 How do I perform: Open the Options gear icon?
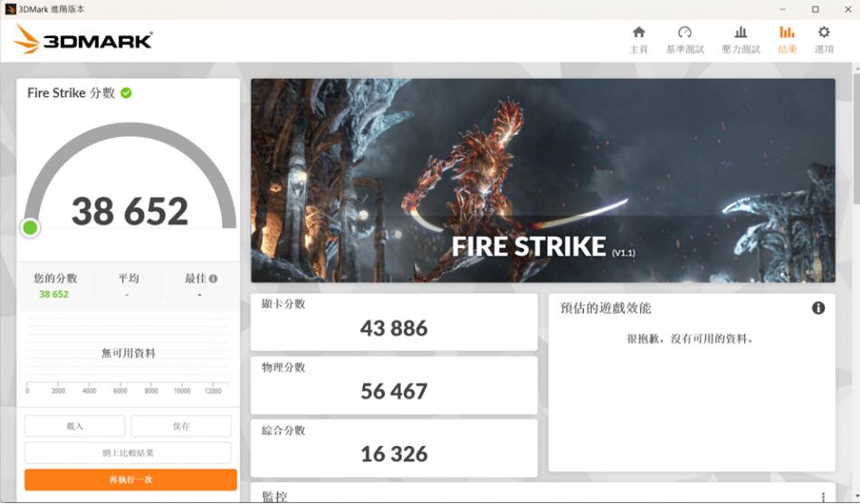click(x=824, y=33)
